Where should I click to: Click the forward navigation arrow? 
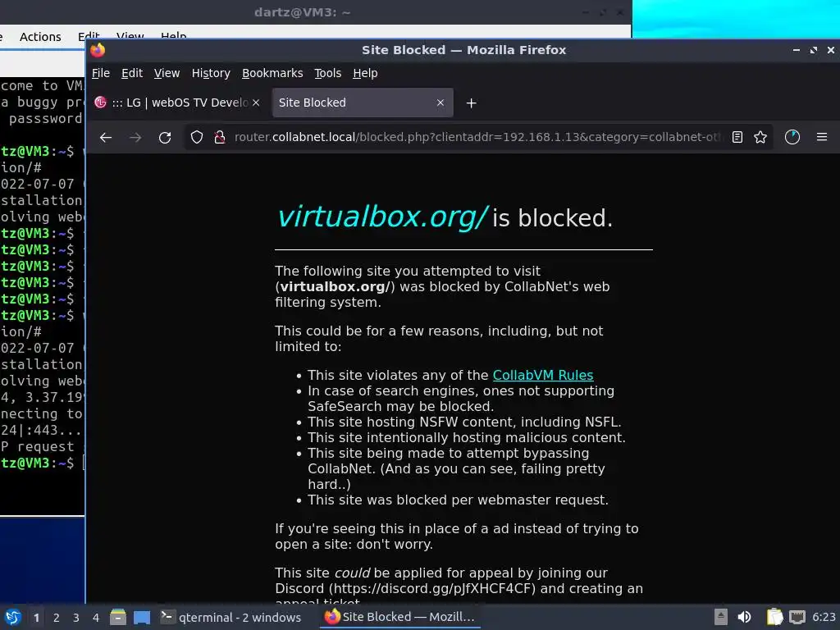click(135, 138)
